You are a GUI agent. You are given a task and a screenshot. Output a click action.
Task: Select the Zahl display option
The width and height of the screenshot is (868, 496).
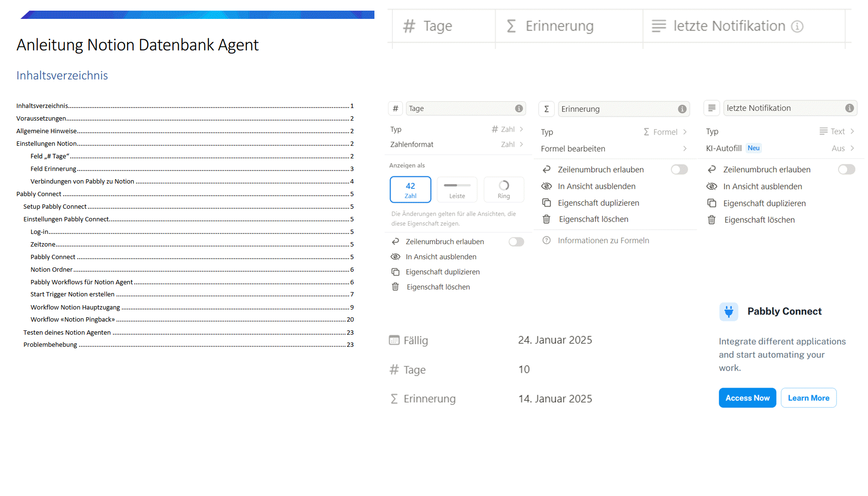pos(410,189)
